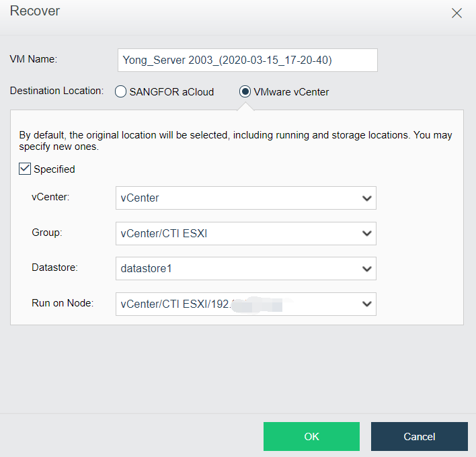
Task: Click the chevron arrow of Run on Node
Action: click(366, 304)
